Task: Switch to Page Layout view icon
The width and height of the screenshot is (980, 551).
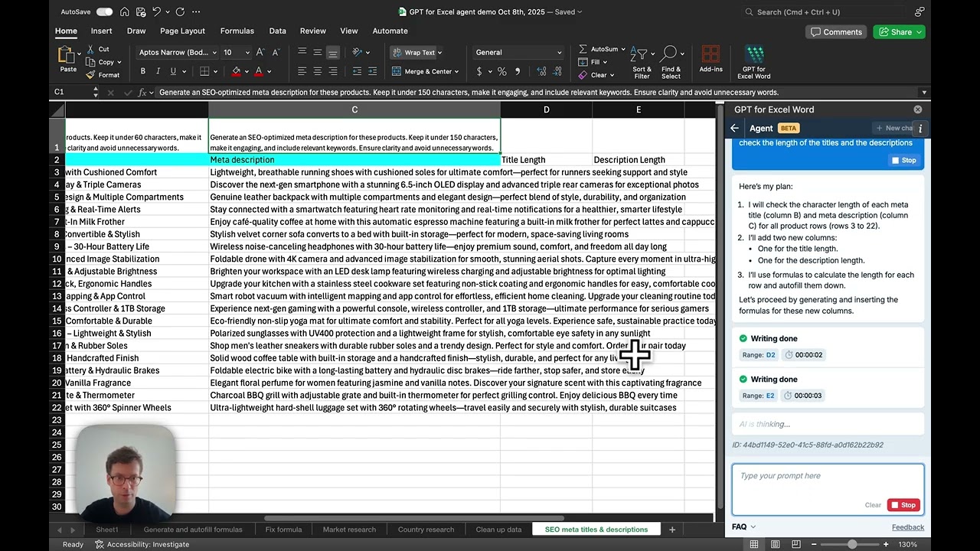Action: click(776, 544)
